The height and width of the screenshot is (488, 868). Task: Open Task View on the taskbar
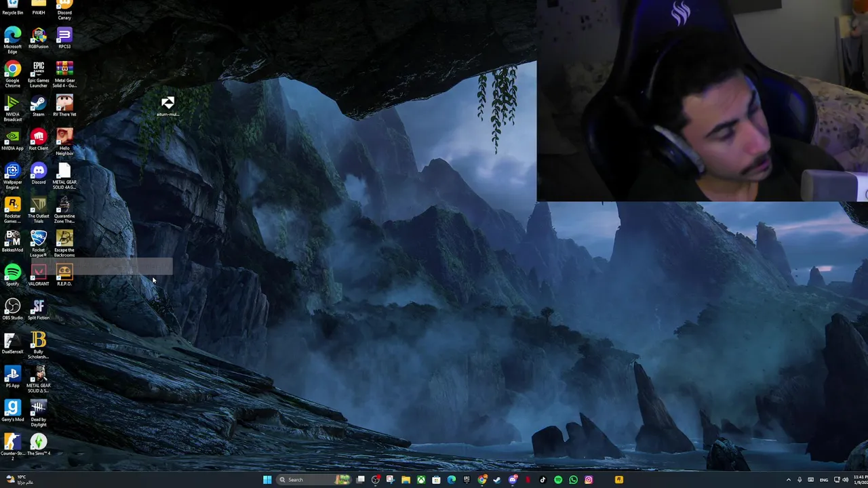(x=361, y=480)
